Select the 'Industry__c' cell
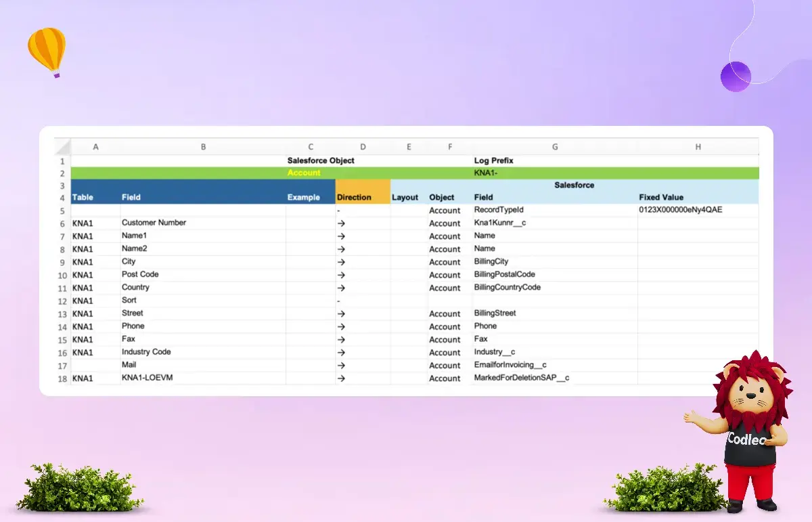This screenshot has height=522, width=812. click(555, 353)
